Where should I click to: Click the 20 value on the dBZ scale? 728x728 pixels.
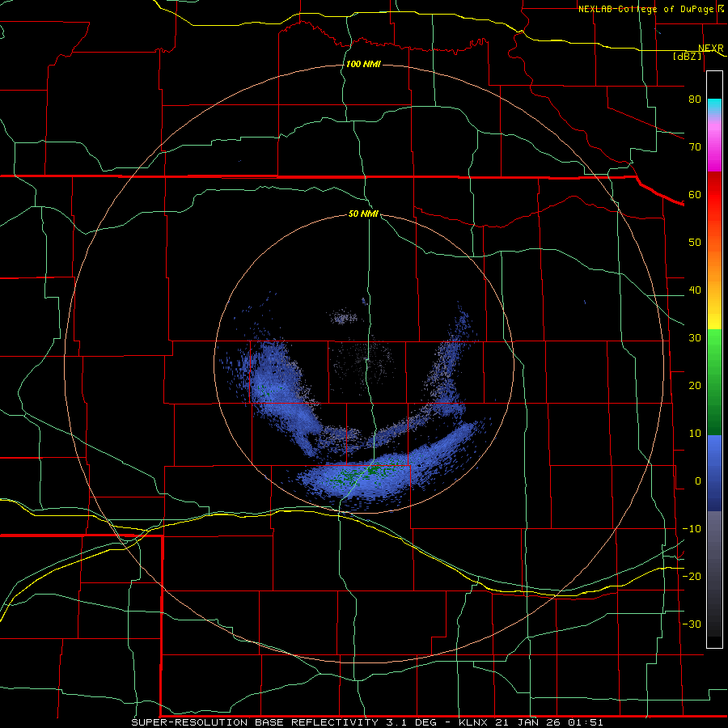tap(695, 385)
